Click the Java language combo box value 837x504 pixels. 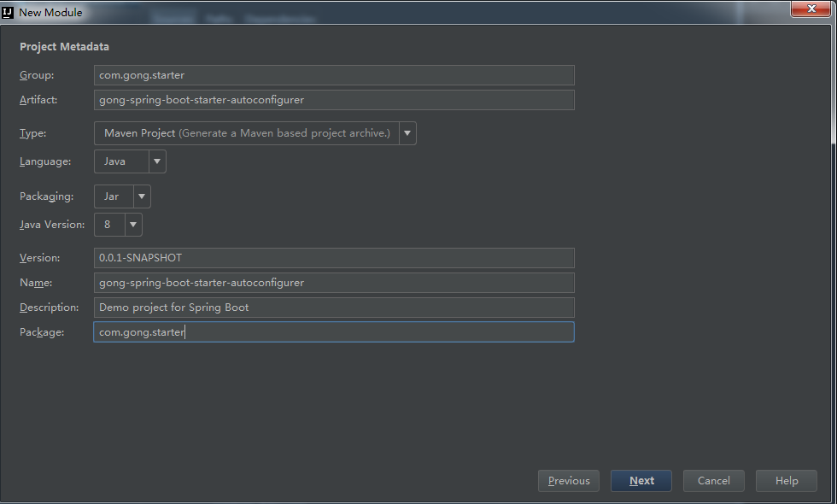(120, 161)
